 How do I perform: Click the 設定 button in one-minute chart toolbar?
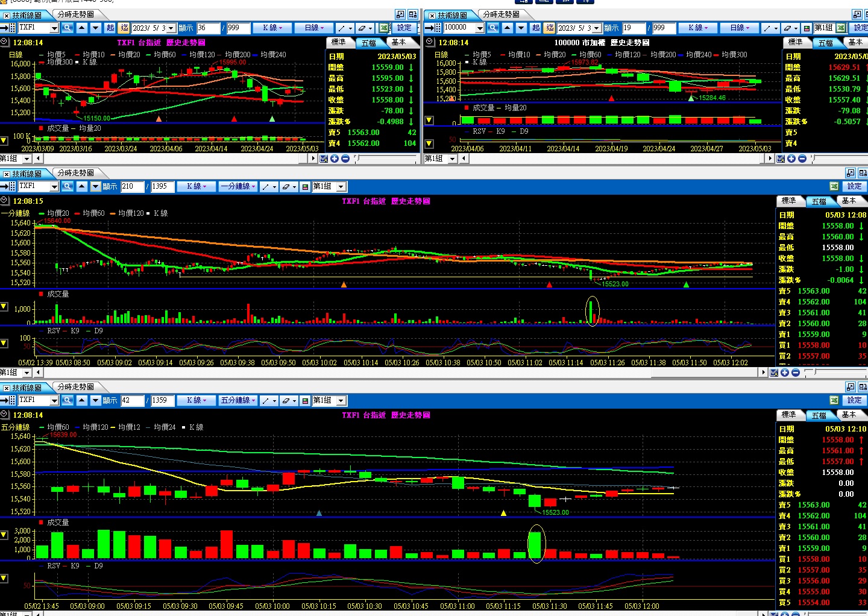click(855, 186)
